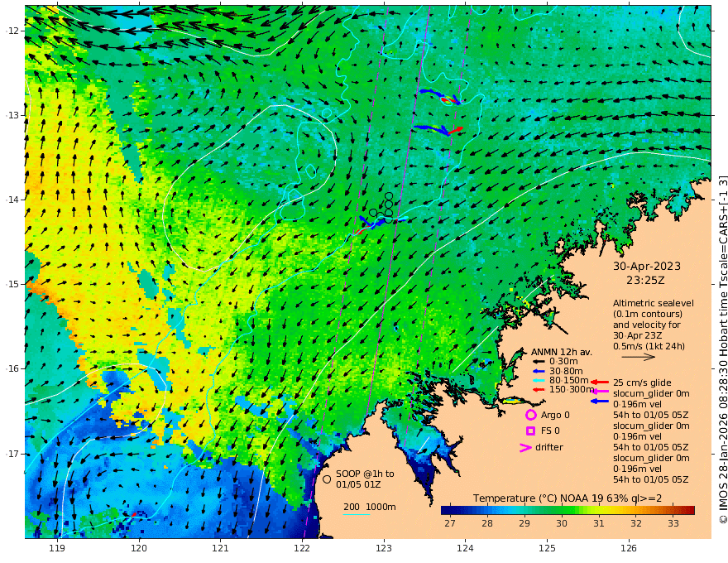Click the 01/05 01Z SOOP time text
Screen dimensions: 728x563
click(359, 484)
